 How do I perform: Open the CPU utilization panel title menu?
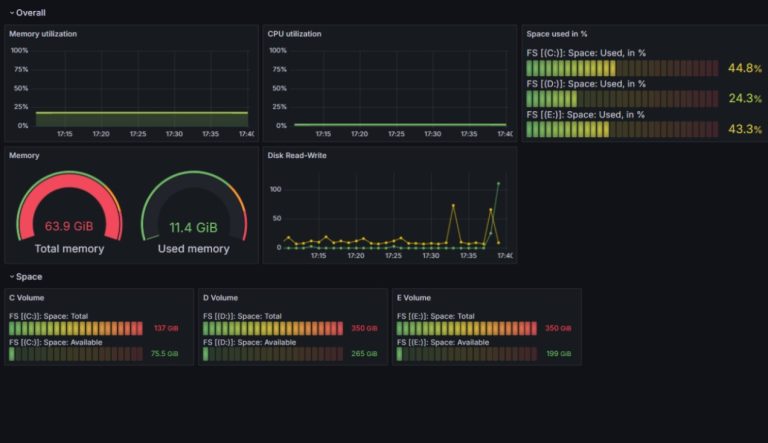click(x=294, y=34)
